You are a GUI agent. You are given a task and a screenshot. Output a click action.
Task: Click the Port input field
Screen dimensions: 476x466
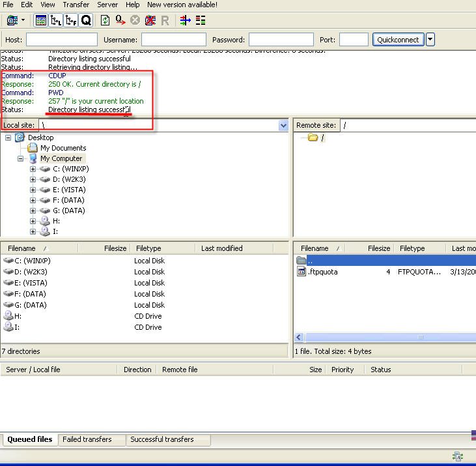point(354,40)
